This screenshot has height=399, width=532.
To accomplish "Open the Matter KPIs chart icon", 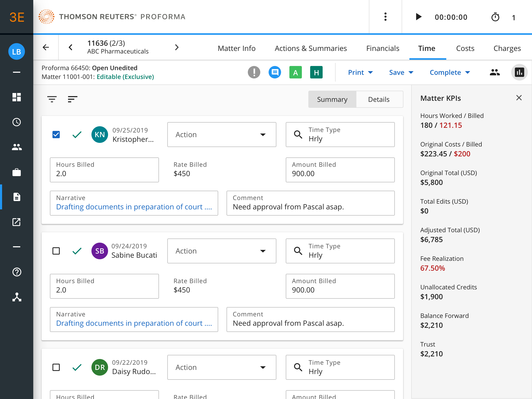I will point(519,72).
